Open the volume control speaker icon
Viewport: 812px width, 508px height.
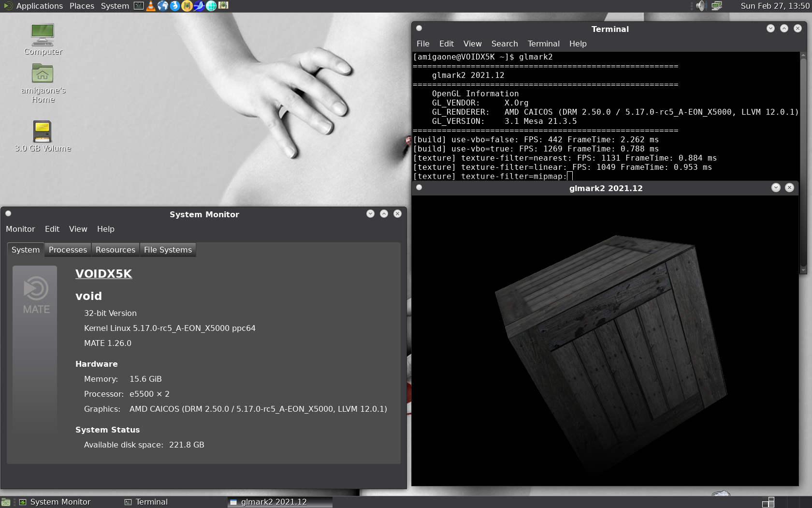(x=701, y=6)
